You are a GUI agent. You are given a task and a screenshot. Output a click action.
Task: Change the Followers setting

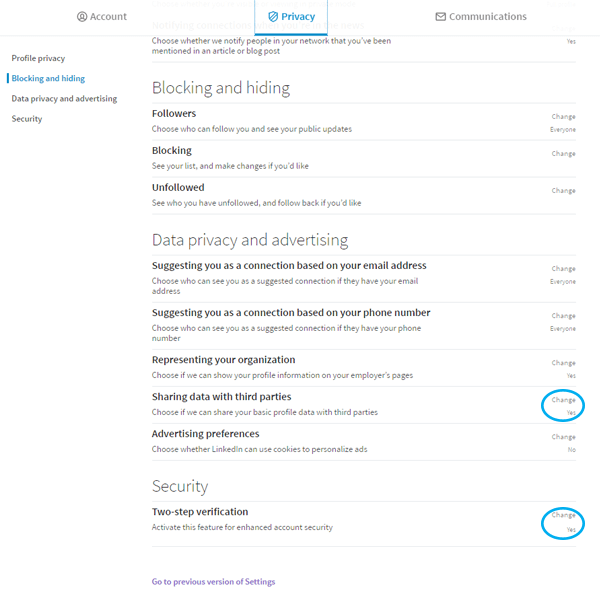563,116
